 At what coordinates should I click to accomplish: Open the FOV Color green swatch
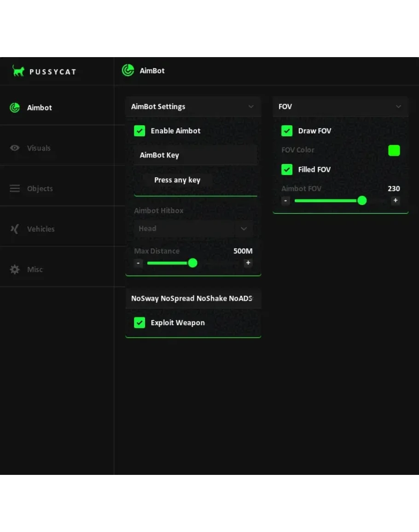tap(394, 150)
